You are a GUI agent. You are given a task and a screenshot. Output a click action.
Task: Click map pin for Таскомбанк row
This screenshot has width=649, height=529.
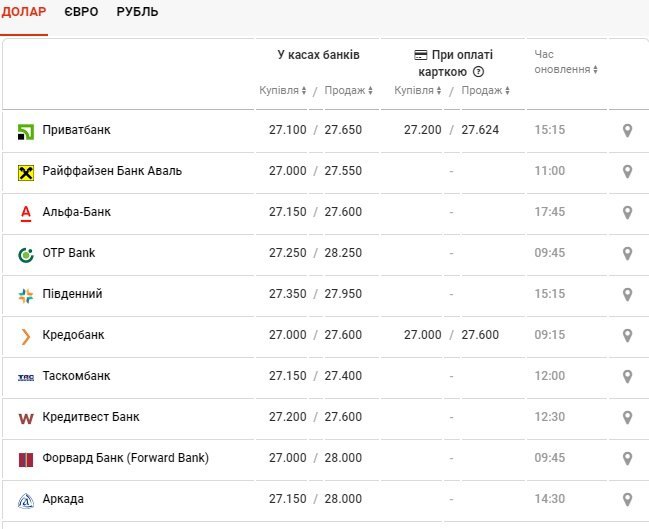[627, 377]
